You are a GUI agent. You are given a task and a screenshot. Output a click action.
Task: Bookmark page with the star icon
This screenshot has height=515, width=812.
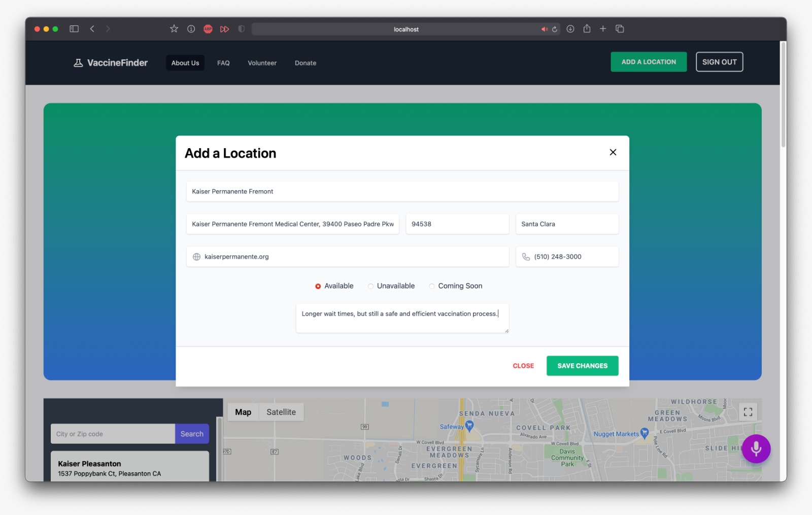[174, 29]
